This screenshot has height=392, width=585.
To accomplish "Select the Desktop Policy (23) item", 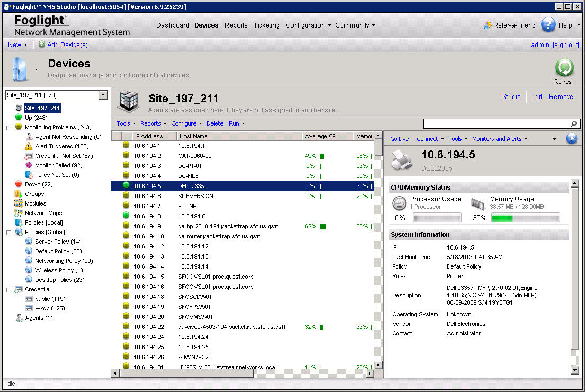I will click(60, 280).
